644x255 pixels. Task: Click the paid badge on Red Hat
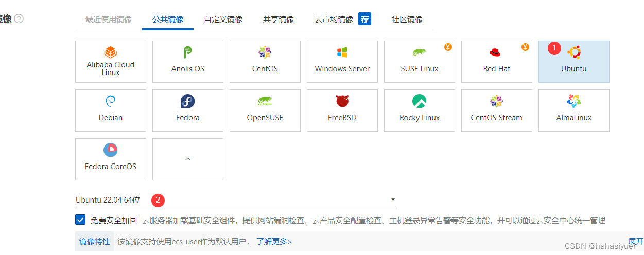525,47
